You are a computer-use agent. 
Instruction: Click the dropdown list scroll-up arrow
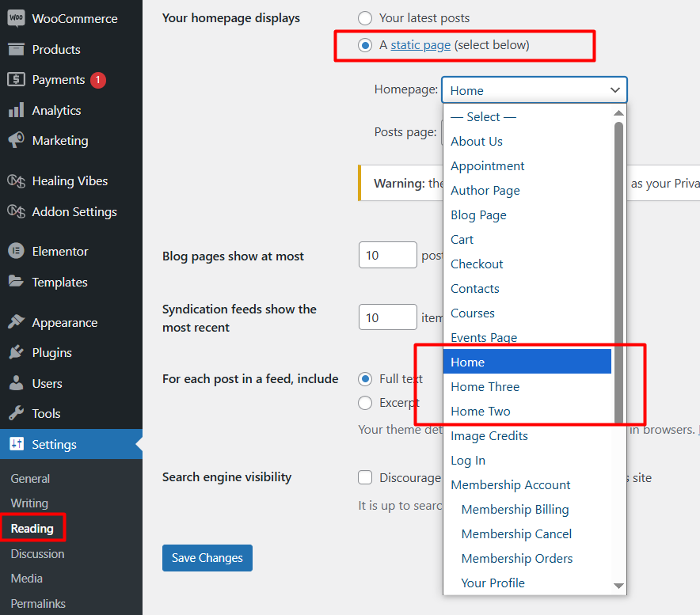pos(618,113)
